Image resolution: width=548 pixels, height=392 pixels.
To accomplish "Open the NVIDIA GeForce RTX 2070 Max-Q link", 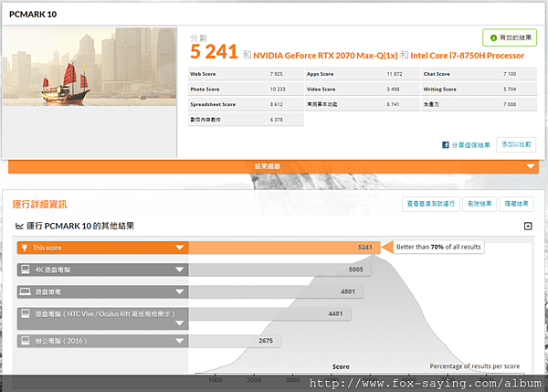I will click(325, 55).
